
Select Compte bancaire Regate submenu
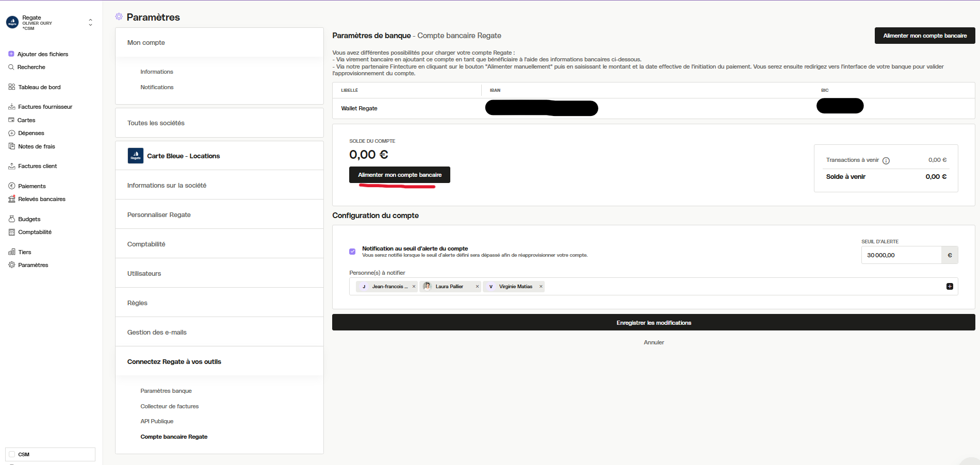click(x=174, y=437)
